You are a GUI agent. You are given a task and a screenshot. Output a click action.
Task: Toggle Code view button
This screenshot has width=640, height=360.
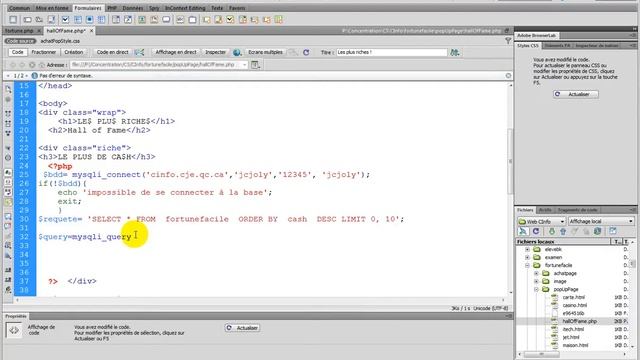[x=18, y=52]
